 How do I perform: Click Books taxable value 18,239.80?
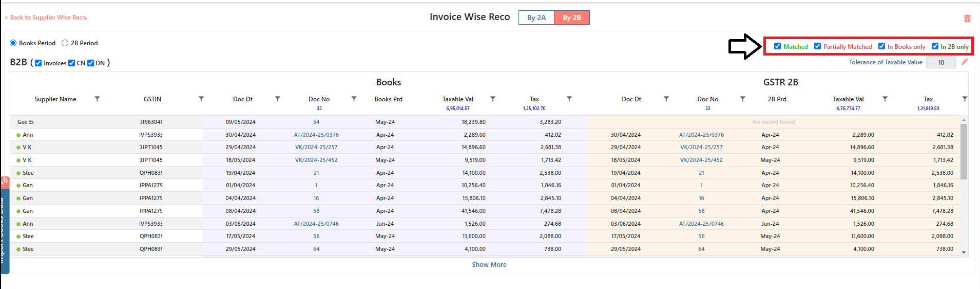(x=473, y=122)
